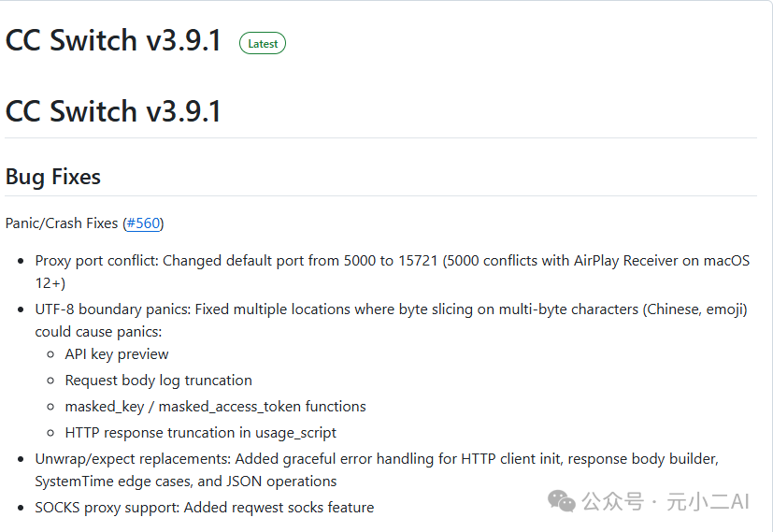This screenshot has width=773, height=532.
Task: Click the WeChat logo watermark icon
Action: coord(562,501)
